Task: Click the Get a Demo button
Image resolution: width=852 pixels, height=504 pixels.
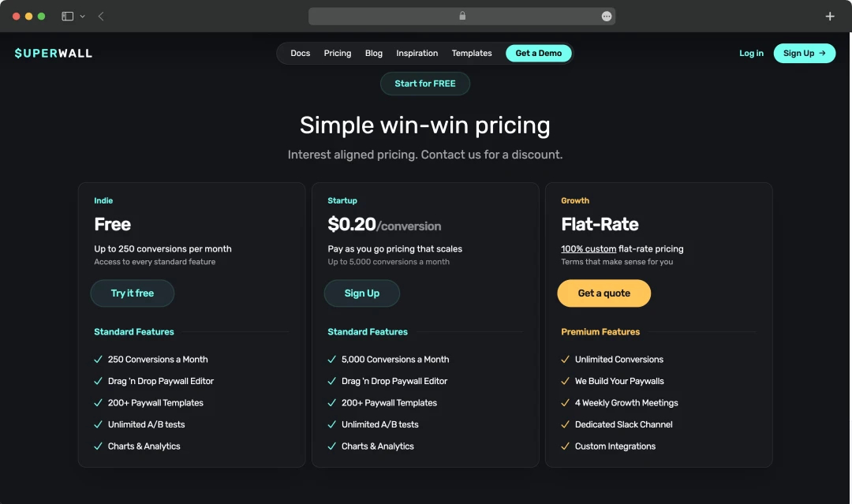Action: (x=539, y=53)
